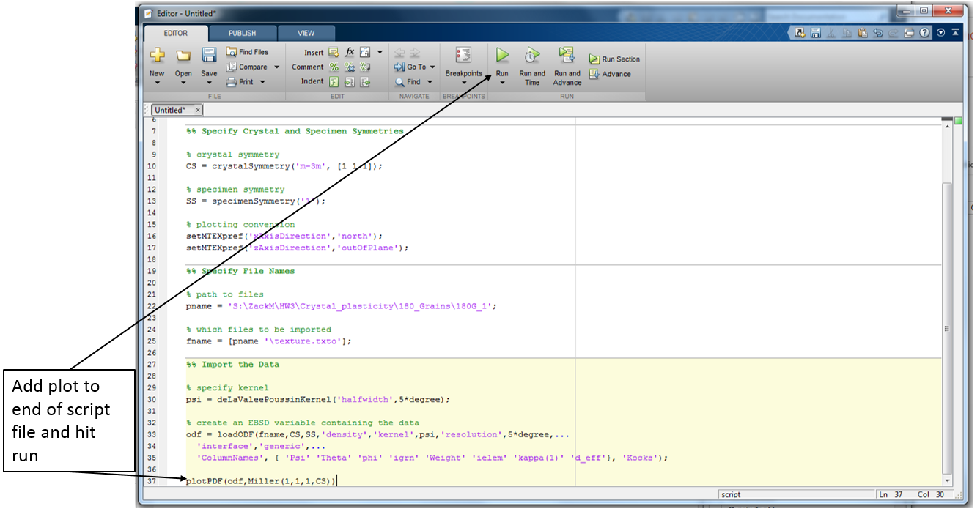980x517 pixels.
Task: Click the vertical scrollbar down arrow
Action: point(947,480)
